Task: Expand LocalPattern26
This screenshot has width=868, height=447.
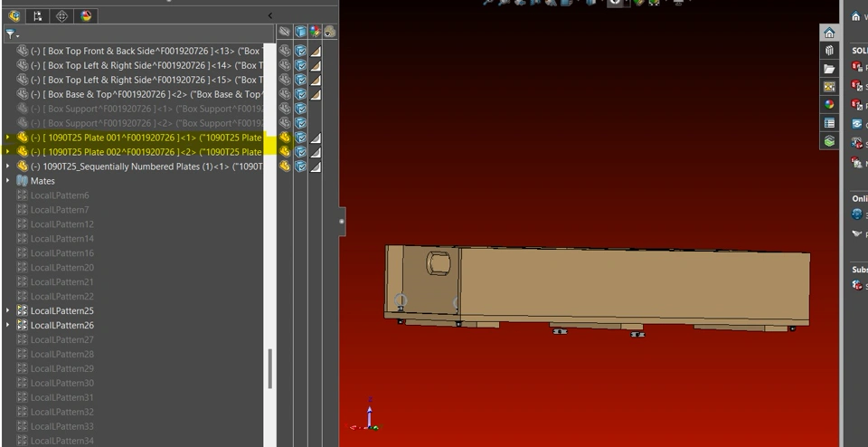Action: click(8, 325)
